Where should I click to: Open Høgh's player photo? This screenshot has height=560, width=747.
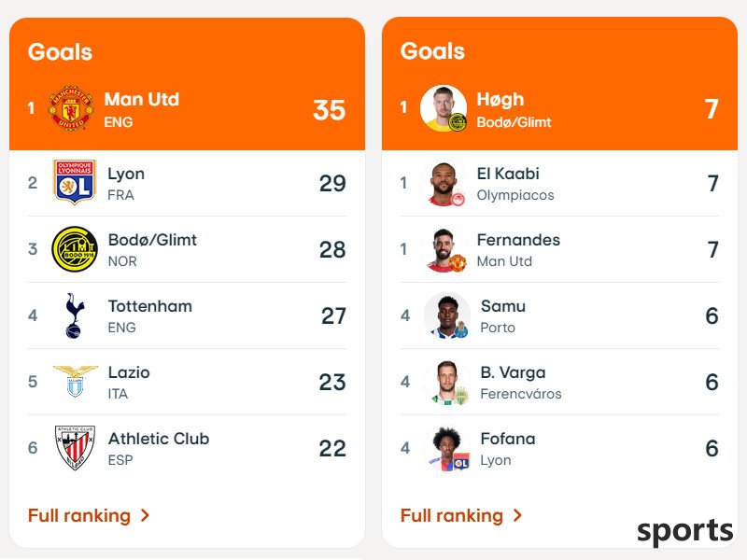click(443, 108)
